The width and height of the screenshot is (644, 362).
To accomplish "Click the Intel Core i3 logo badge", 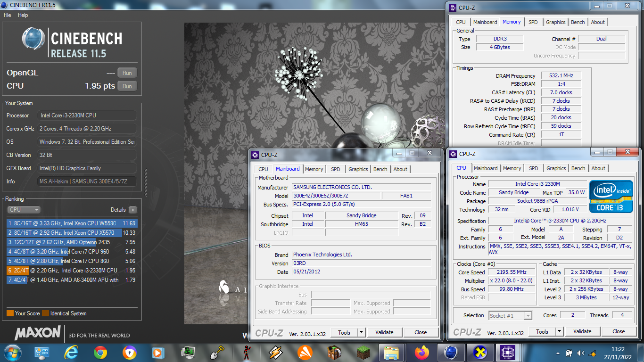I will pyautogui.click(x=611, y=197).
